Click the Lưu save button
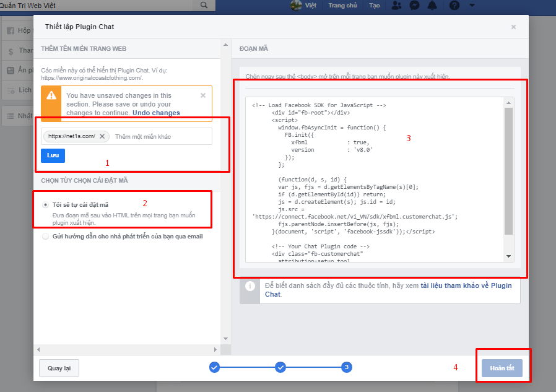Screen dimensions: 556x392 [x=53, y=155]
